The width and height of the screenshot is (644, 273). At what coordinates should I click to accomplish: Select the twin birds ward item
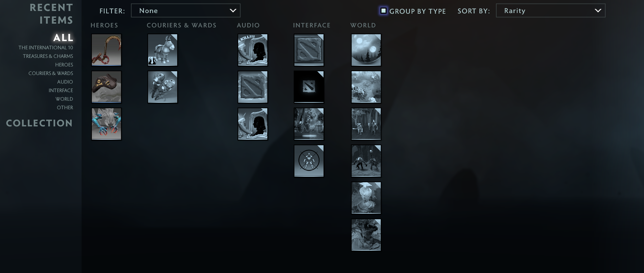[162, 87]
